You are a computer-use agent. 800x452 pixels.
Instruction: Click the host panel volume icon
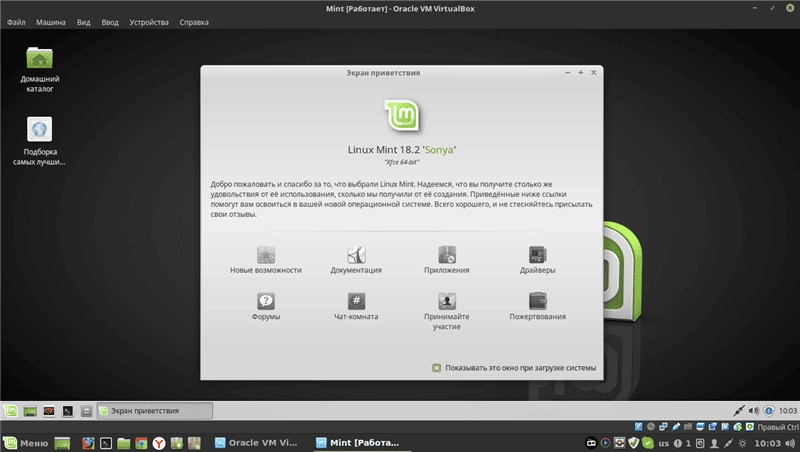point(791,443)
